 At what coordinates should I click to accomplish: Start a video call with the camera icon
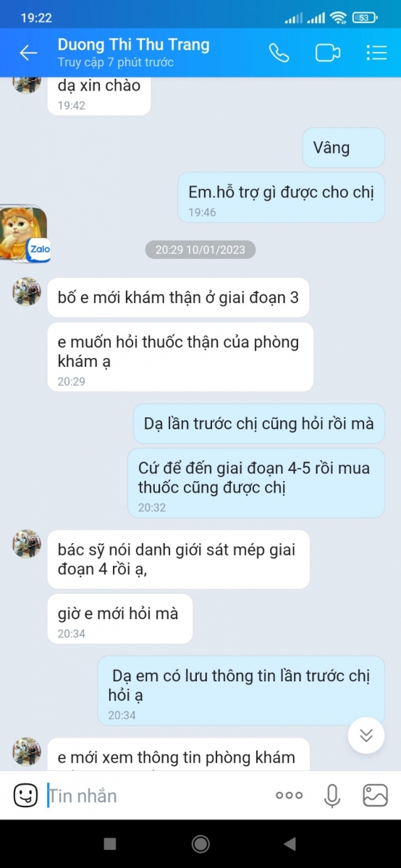327,53
